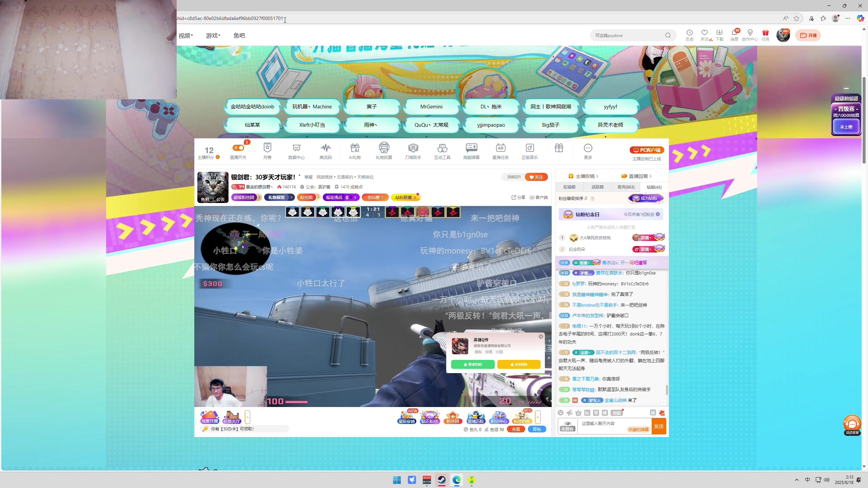Expand the 游戏 dropdown in the navigation

213,36
